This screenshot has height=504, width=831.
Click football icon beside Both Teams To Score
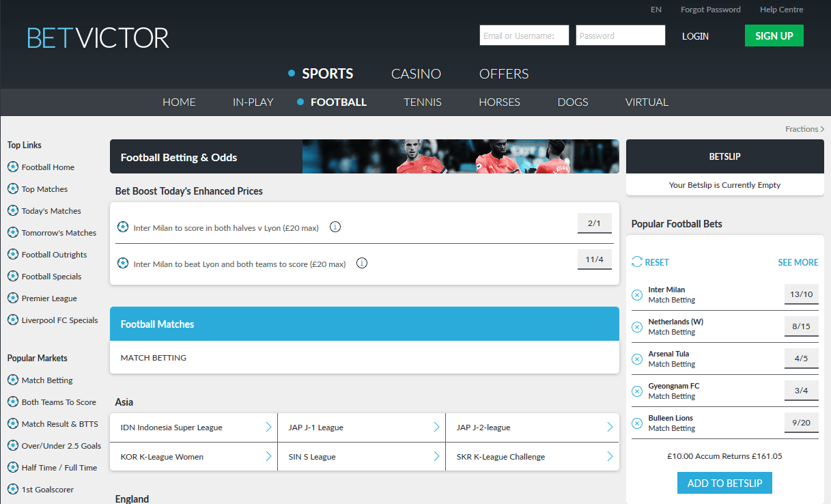pyautogui.click(x=13, y=402)
